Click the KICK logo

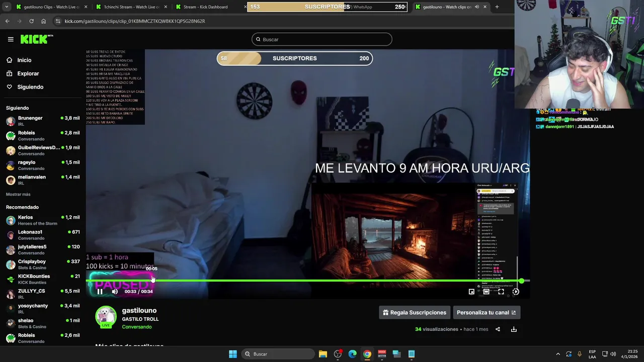[36, 39]
